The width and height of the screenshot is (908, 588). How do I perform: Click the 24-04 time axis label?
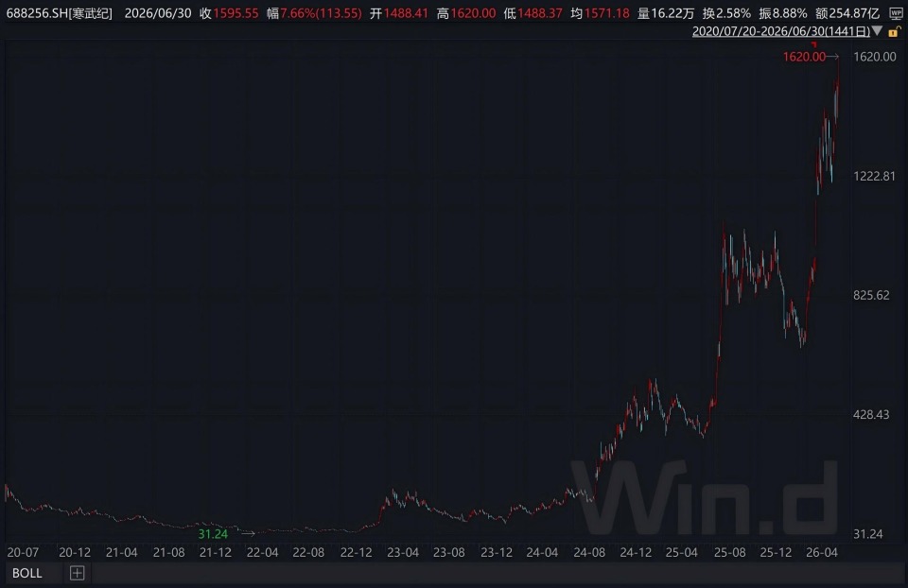pos(542,553)
